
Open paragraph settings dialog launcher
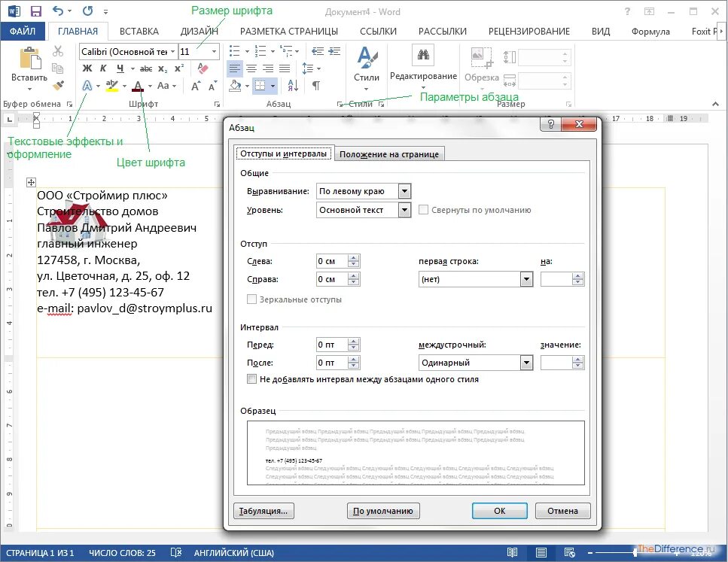pyautogui.click(x=340, y=105)
